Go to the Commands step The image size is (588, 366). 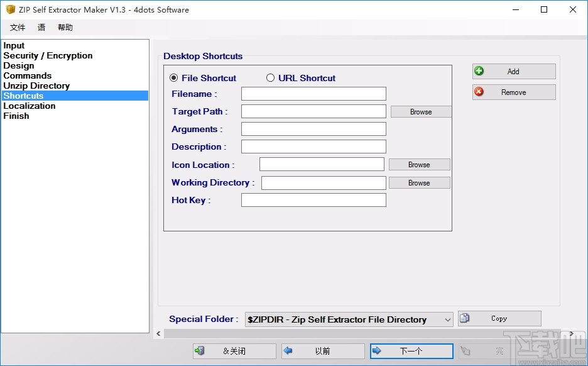(75, 75)
